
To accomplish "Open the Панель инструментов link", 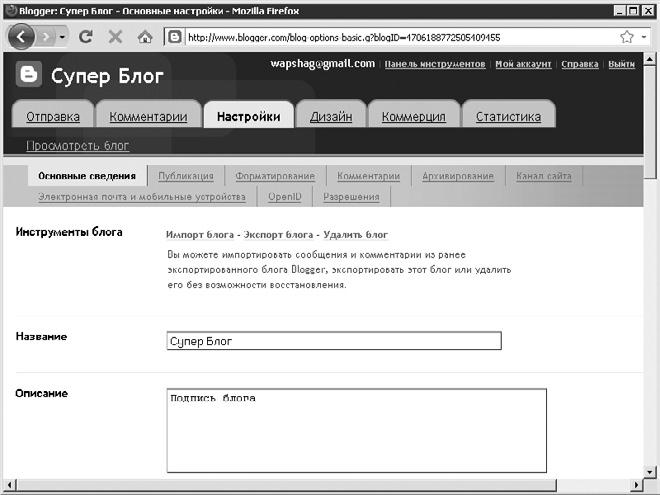I will 435,64.
